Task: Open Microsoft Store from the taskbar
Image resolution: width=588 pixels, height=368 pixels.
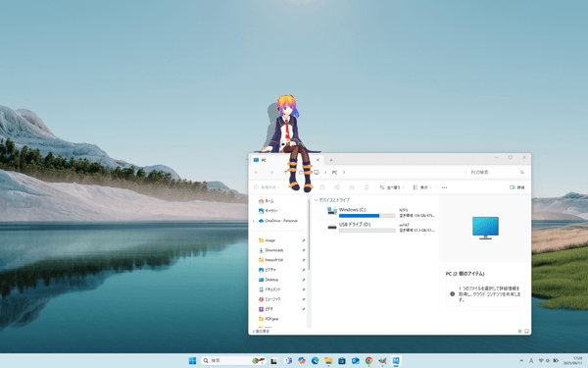Action: 342,361
